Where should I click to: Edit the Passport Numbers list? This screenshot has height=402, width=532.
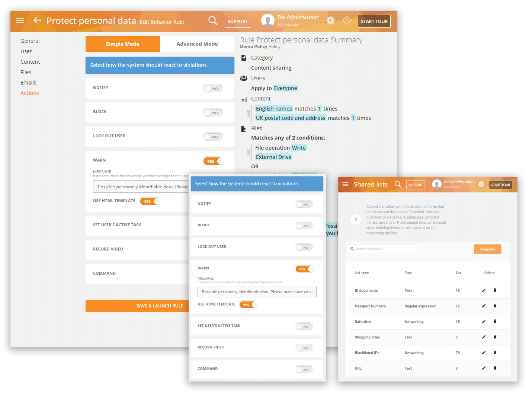tap(484, 306)
